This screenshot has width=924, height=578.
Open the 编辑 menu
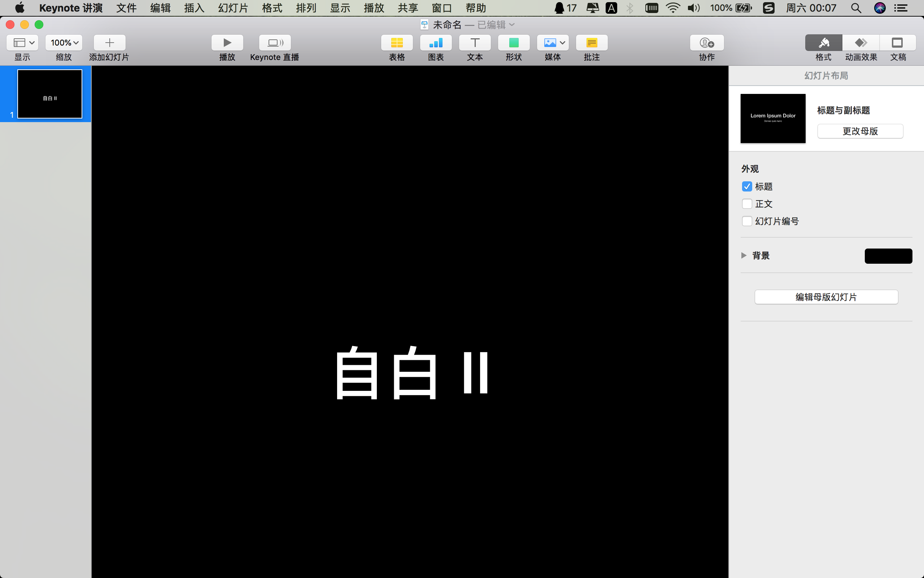click(x=160, y=8)
